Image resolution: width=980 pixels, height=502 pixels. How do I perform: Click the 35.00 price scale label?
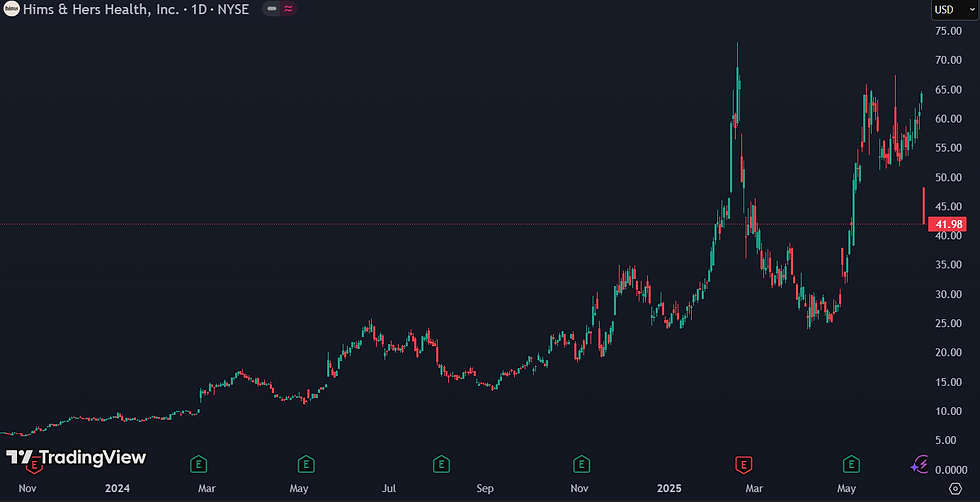[948, 264]
